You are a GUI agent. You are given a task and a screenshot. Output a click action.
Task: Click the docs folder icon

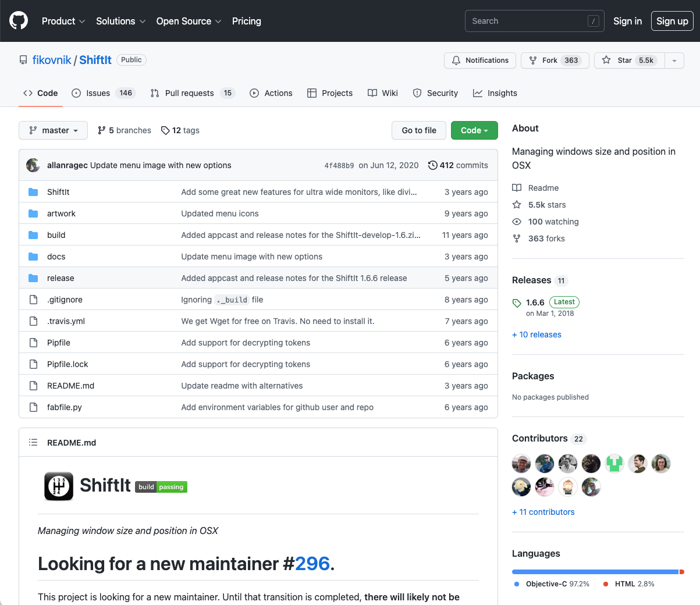point(33,257)
